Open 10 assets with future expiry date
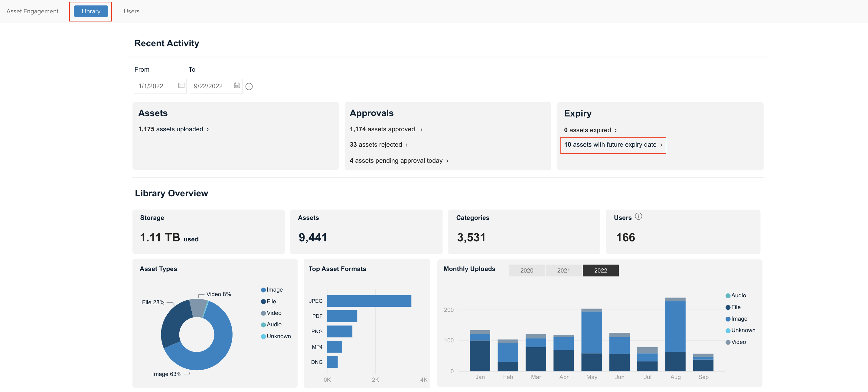868x392 pixels. 613,145
